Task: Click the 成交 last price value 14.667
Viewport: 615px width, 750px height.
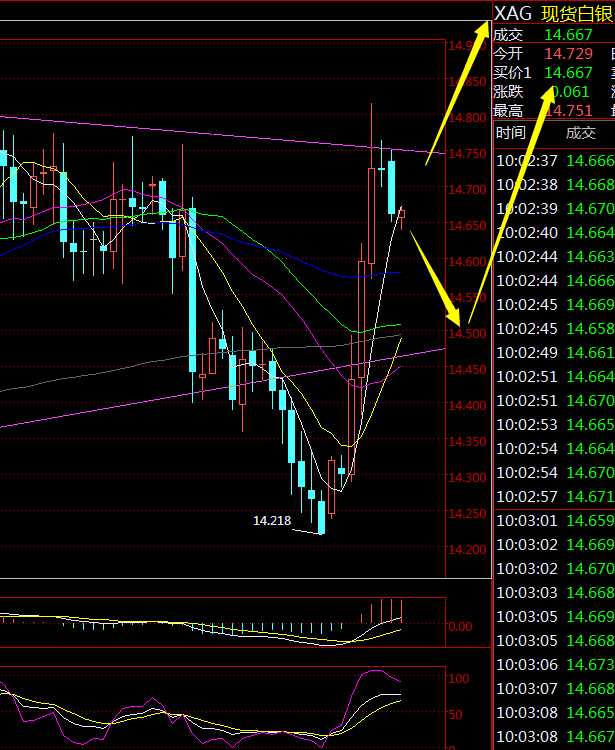Action: 568,35
